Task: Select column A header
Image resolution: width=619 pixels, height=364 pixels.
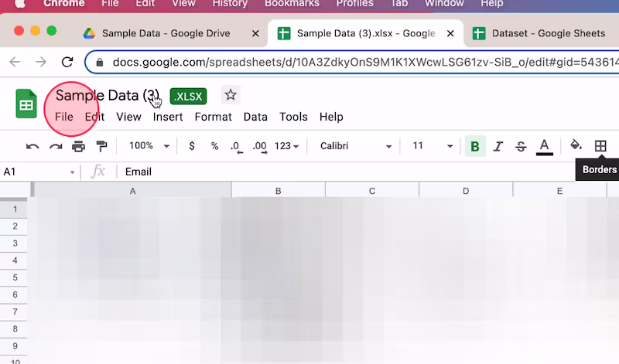Action: click(x=132, y=191)
